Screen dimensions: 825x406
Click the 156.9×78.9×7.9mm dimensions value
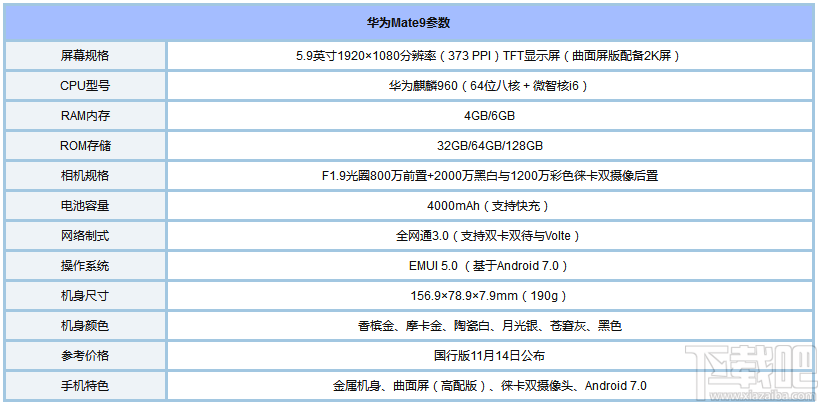[x=489, y=296]
